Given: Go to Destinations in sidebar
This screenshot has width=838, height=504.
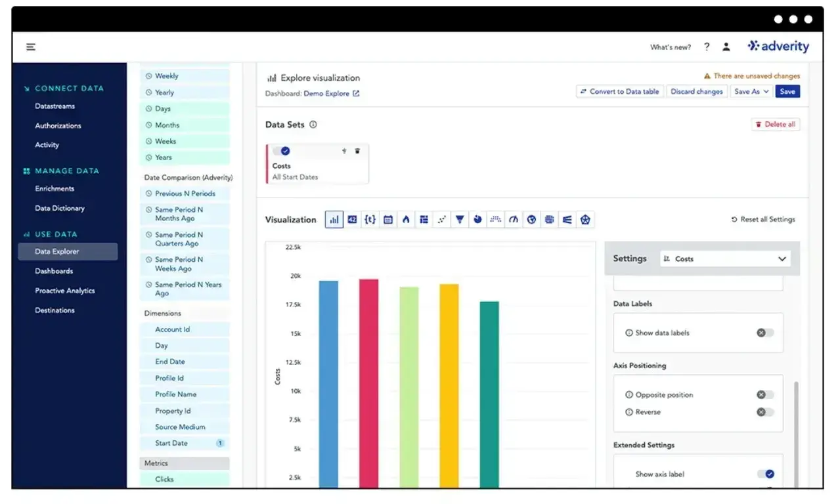Looking at the screenshot, I should tap(55, 310).
